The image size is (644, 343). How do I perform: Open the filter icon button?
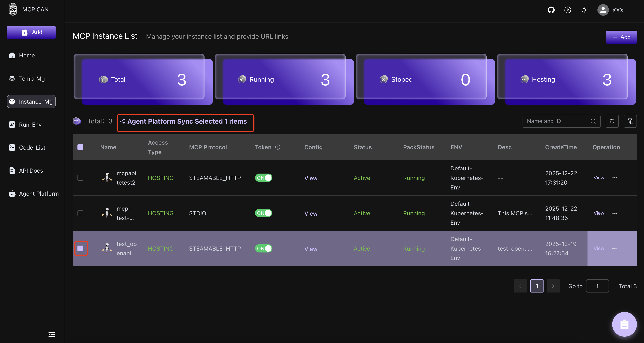coord(630,121)
